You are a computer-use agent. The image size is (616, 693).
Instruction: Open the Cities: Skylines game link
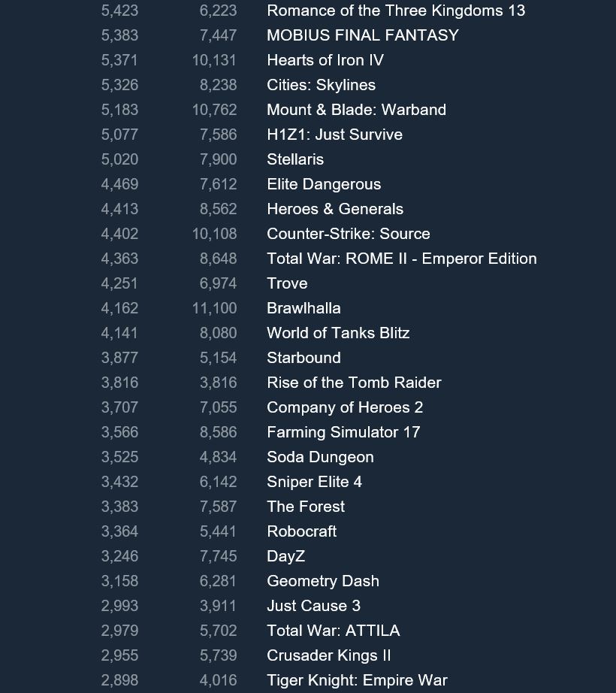pos(321,85)
